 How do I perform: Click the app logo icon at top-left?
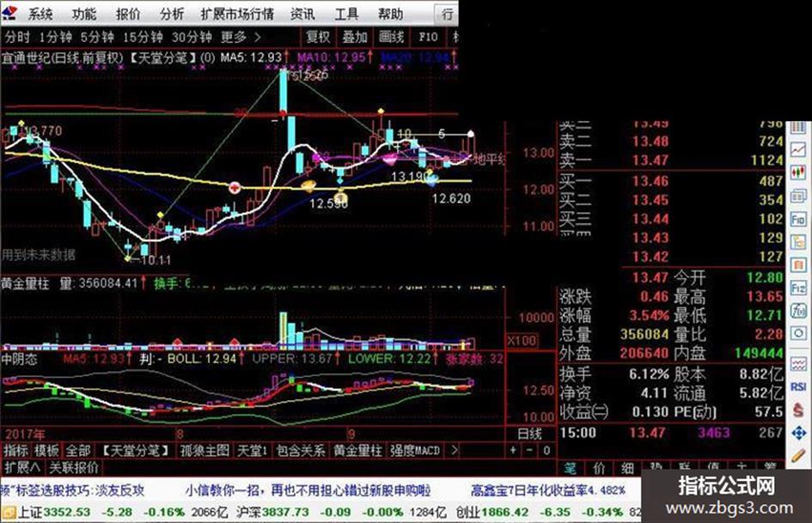pos(9,12)
